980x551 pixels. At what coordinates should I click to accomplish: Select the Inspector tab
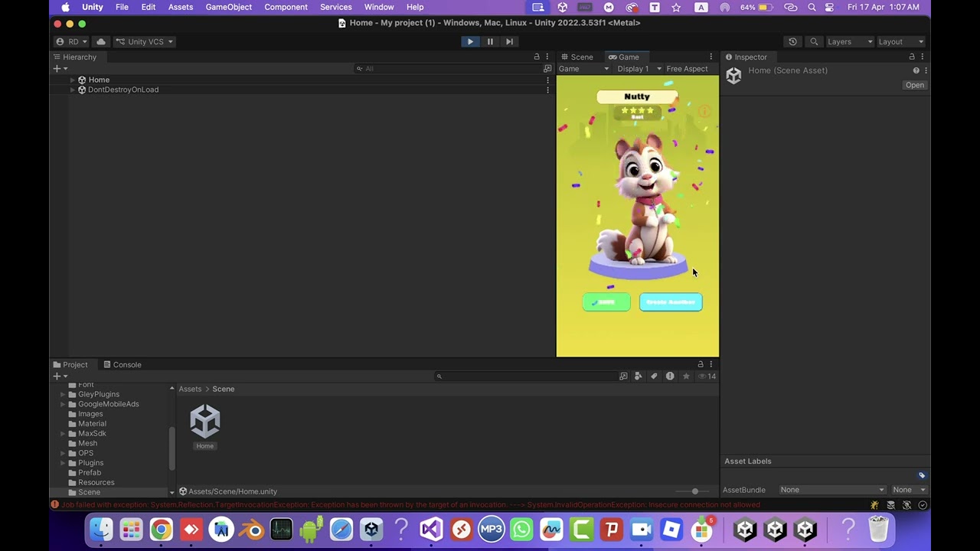coord(746,57)
